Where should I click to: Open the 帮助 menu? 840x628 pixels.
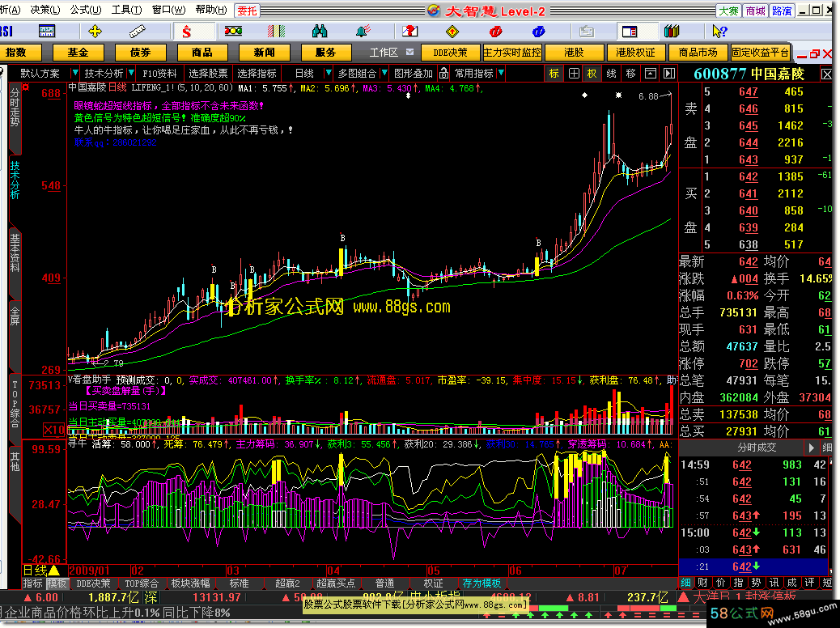[x=211, y=11]
